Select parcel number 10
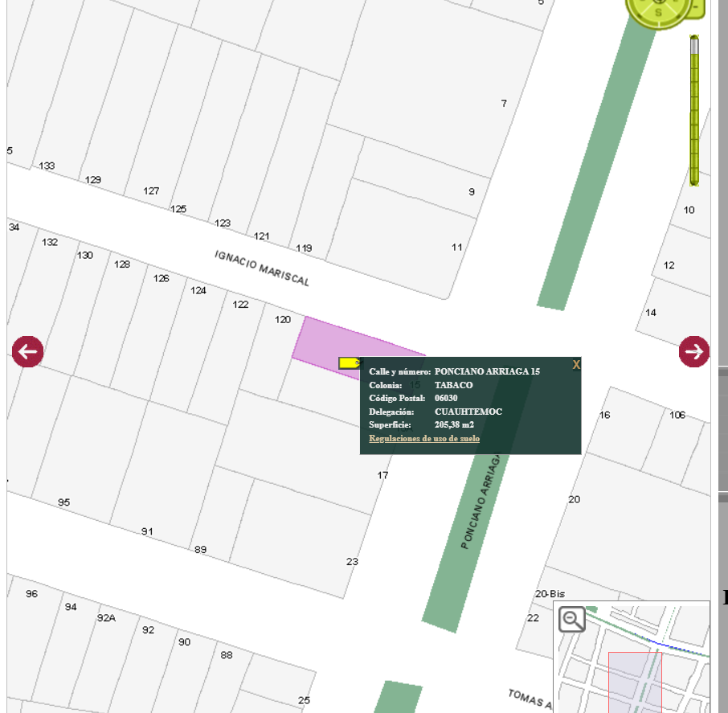The height and width of the screenshot is (713, 728). tap(689, 210)
